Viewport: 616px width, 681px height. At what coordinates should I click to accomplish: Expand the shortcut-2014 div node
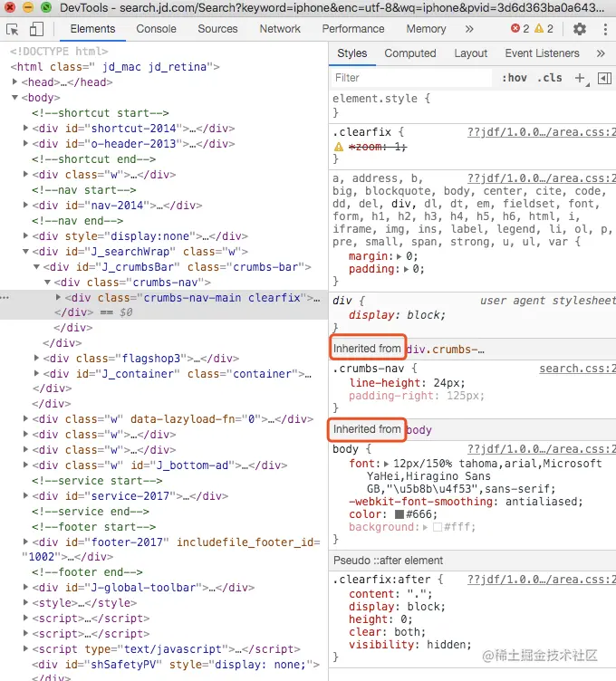coord(25,128)
